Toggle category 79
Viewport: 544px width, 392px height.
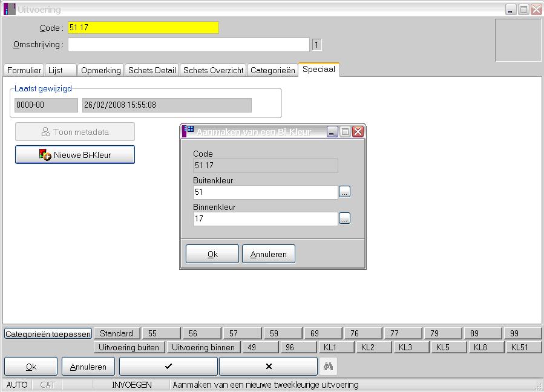tap(443, 333)
